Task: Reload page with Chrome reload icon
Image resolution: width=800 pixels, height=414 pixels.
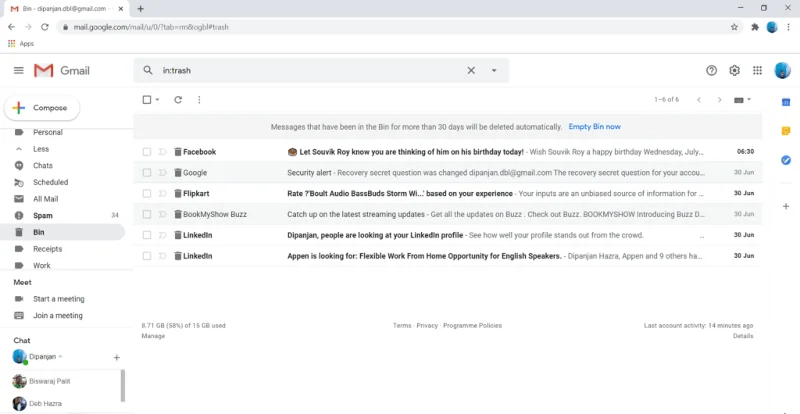Action: click(x=45, y=27)
